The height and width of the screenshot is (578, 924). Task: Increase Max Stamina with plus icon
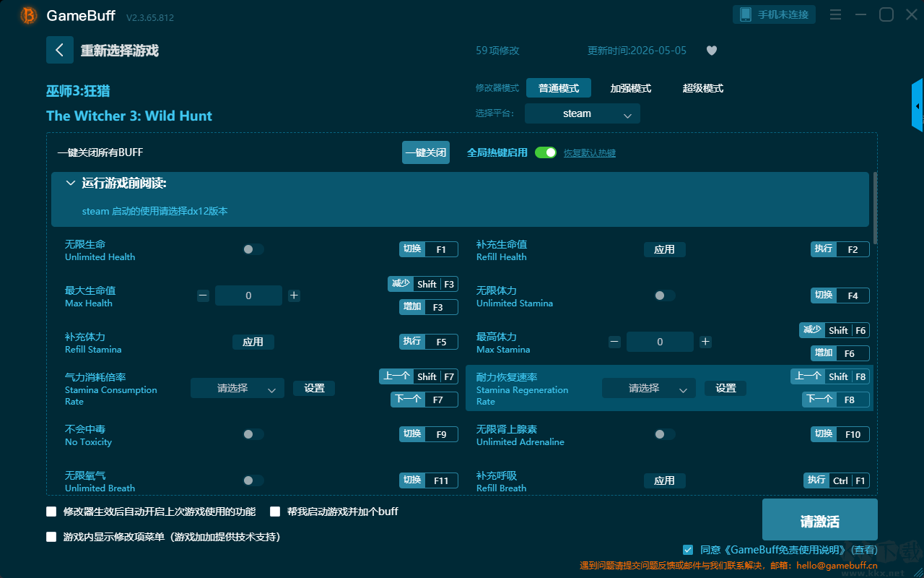coord(705,342)
